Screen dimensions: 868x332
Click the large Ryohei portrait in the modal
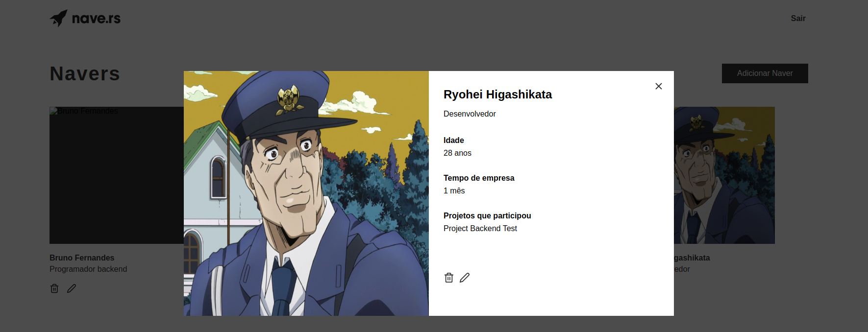[x=306, y=193]
